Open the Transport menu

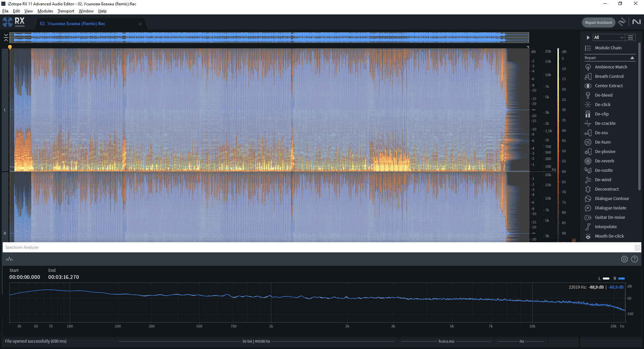(x=66, y=11)
